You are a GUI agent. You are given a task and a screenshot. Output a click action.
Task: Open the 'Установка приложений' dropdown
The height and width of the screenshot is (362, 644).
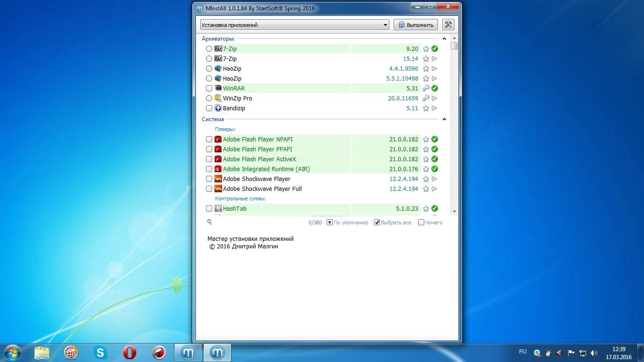295,25
